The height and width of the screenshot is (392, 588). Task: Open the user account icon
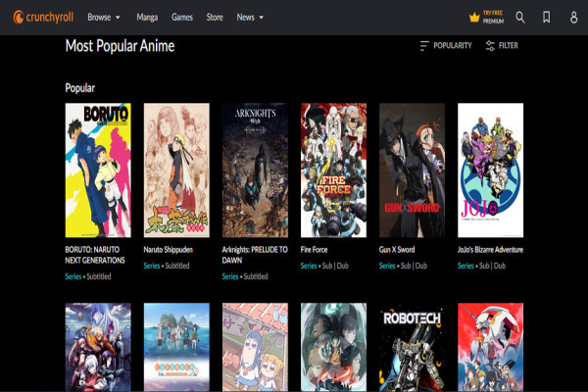click(x=573, y=18)
